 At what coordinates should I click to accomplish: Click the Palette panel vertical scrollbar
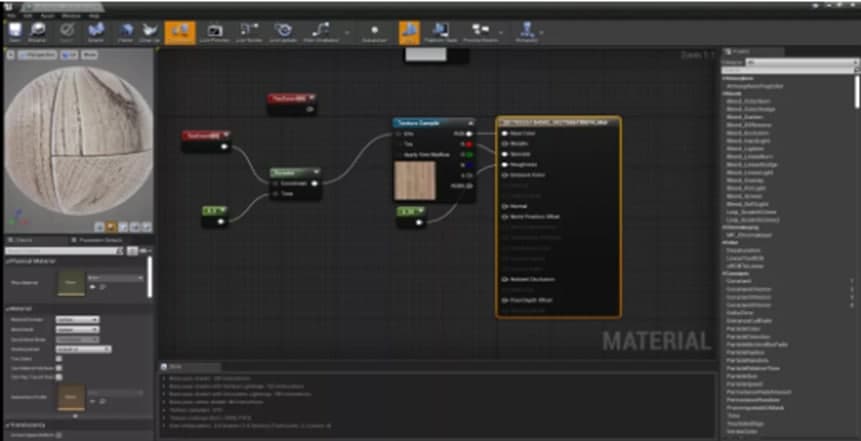858,91
